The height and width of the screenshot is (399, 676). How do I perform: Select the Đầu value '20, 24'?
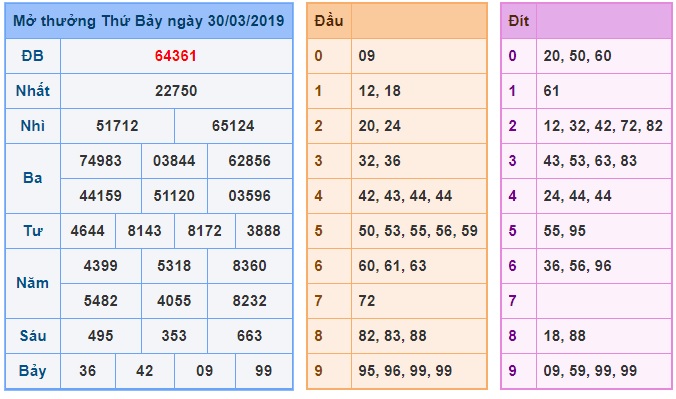pyautogui.click(x=380, y=126)
